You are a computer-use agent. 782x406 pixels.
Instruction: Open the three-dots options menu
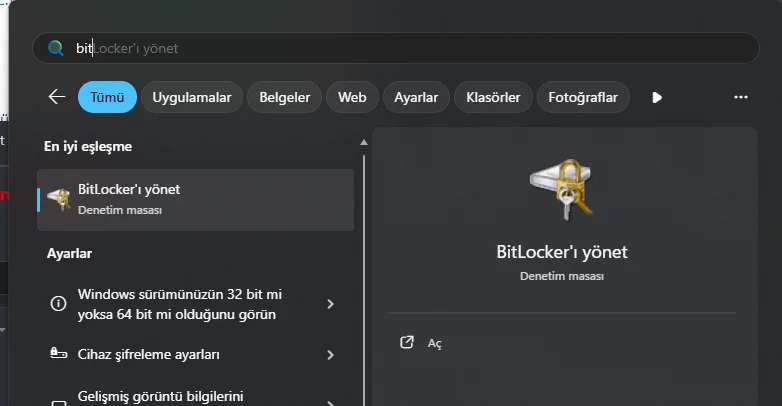pos(741,97)
